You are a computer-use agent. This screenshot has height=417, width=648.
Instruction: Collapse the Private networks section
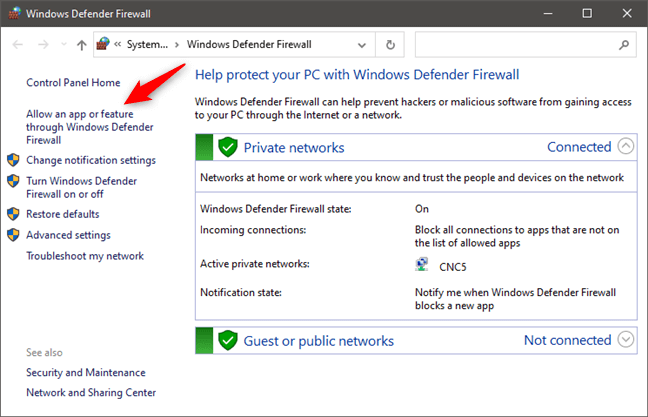[626, 146]
